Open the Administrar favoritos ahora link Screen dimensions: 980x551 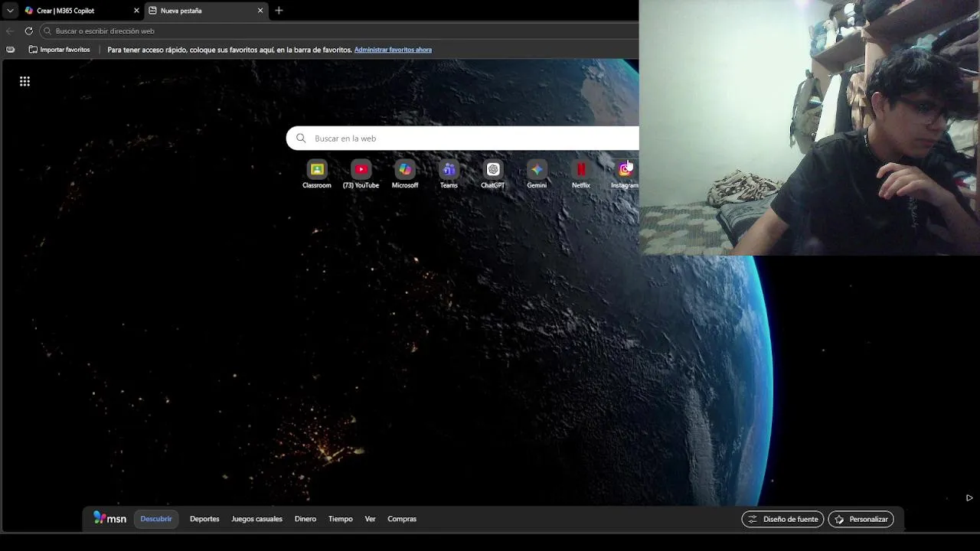click(393, 50)
